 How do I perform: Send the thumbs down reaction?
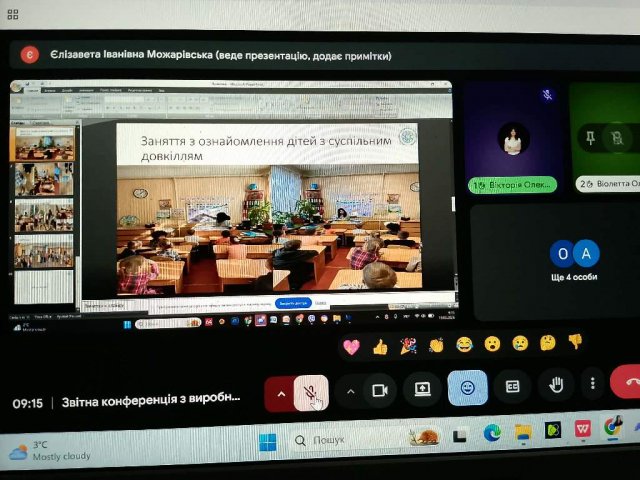[x=575, y=342]
